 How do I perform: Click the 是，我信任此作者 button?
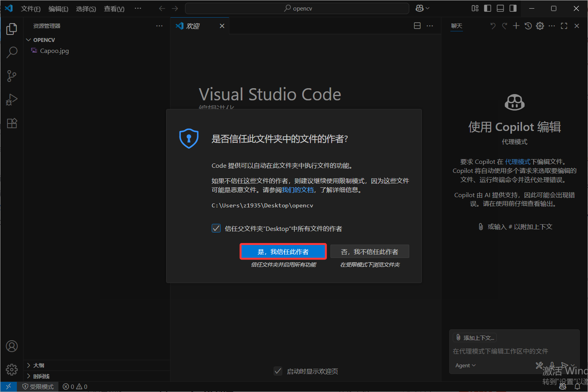click(283, 251)
